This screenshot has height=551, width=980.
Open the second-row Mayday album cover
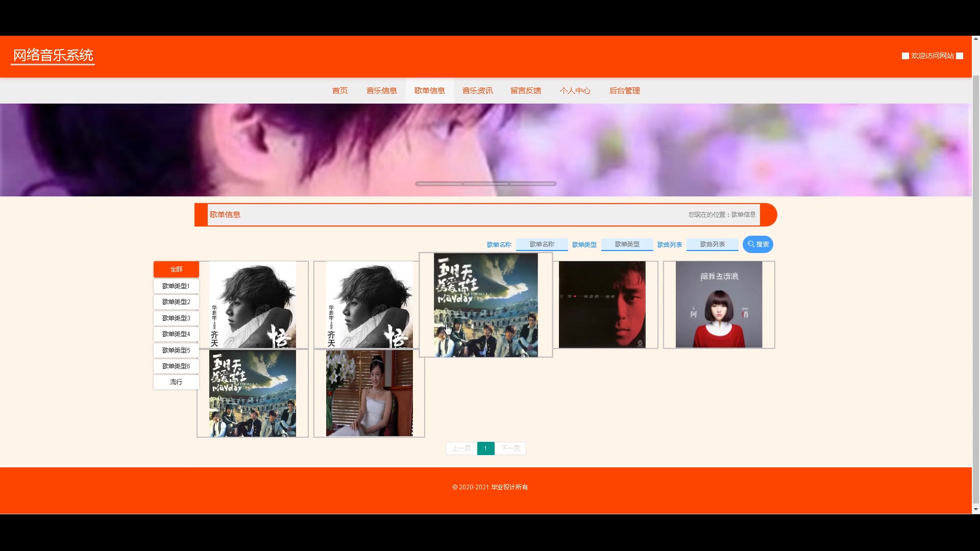tap(253, 393)
